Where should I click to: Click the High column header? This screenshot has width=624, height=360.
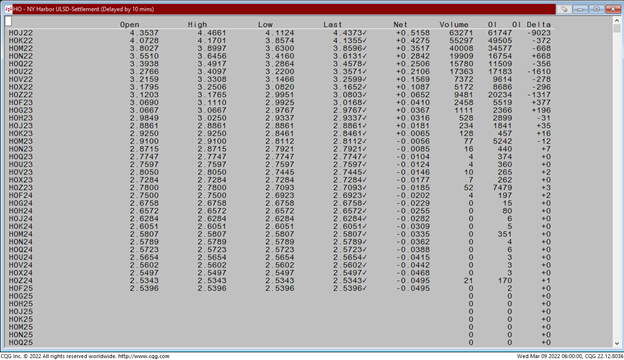click(x=197, y=25)
